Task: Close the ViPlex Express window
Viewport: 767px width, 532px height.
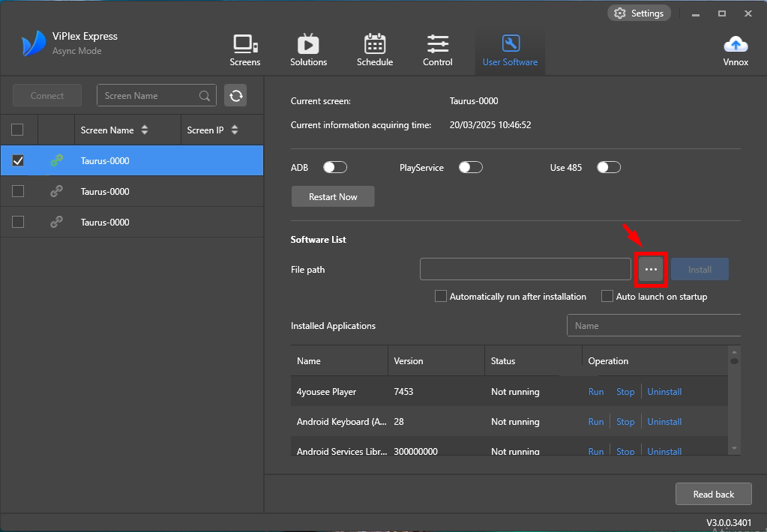Action: (x=748, y=13)
